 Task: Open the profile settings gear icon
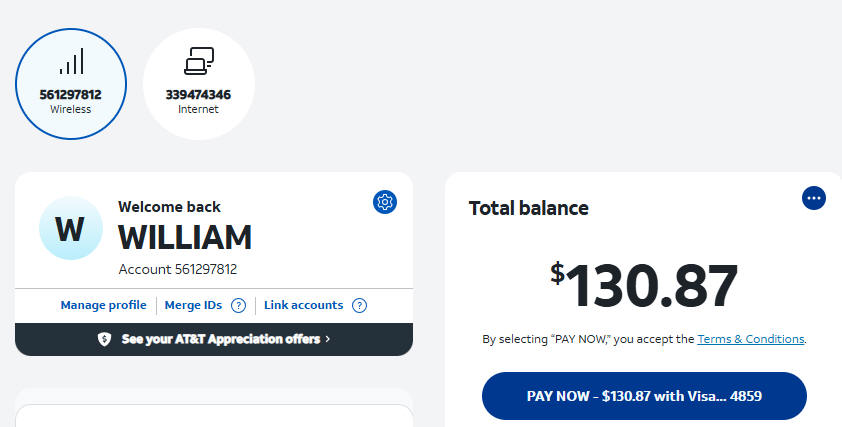pyautogui.click(x=385, y=202)
